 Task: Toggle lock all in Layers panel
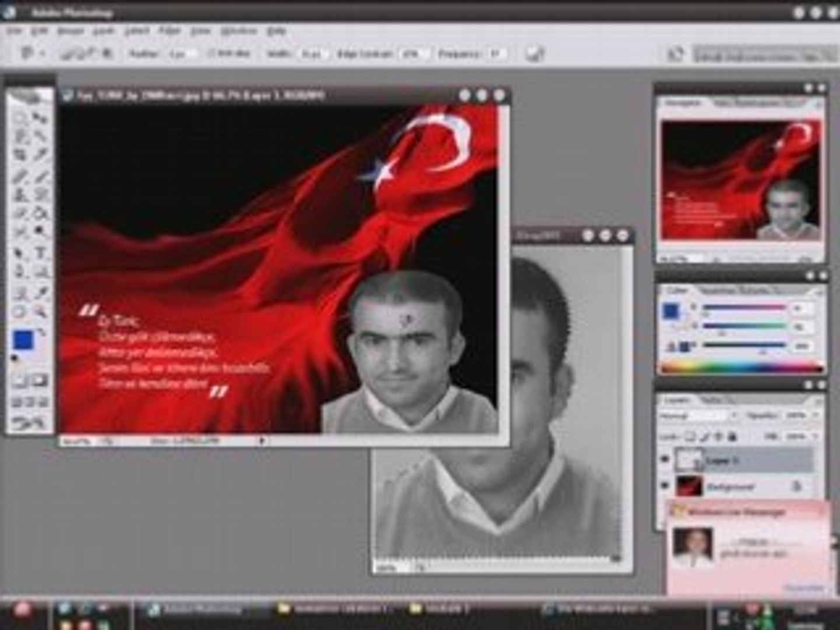click(733, 436)
